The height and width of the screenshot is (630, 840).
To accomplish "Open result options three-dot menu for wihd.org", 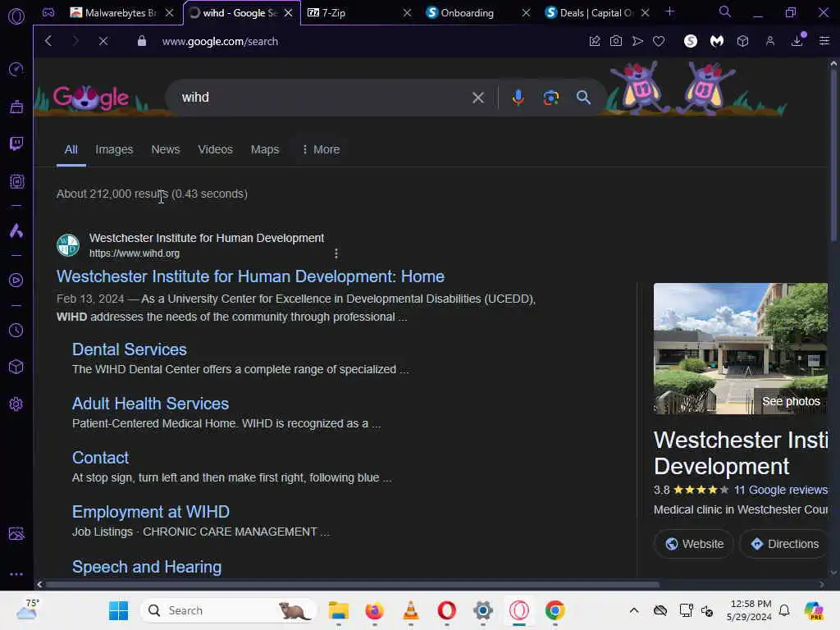I will click(x=336, y=253).
